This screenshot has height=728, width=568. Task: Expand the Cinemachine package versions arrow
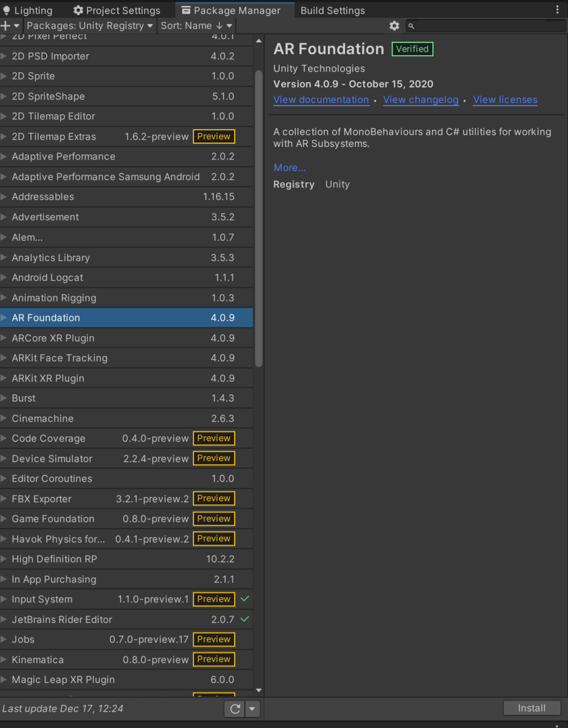tap(4, 419)
